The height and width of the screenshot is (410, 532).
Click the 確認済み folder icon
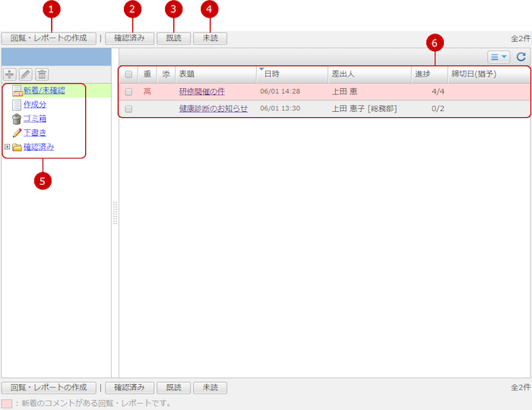click(17, 147)
